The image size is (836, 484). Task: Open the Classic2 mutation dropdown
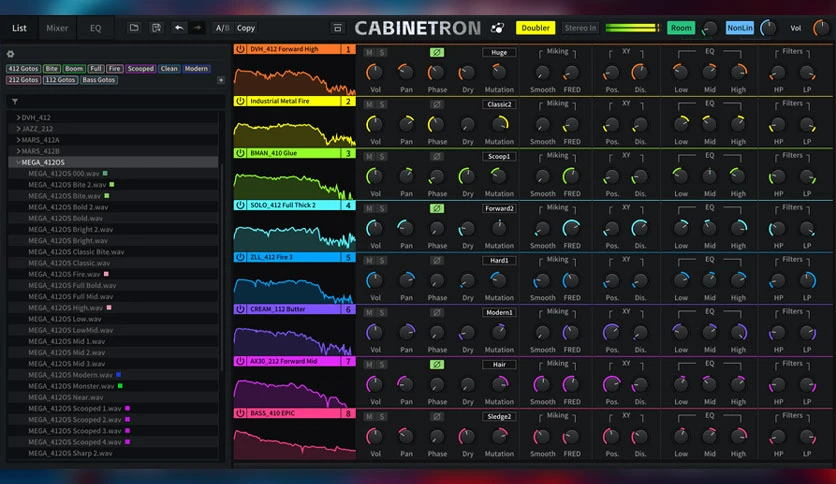[x=499, y=104]
